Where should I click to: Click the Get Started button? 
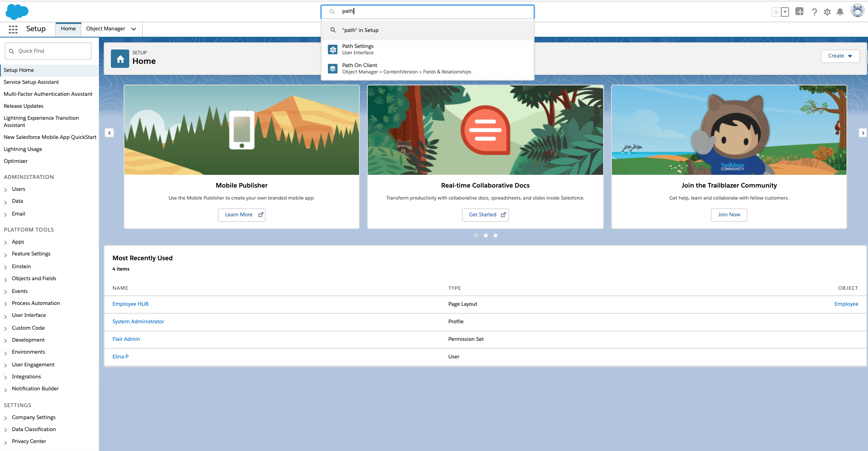pyautogui.click(x=485, y=215)
